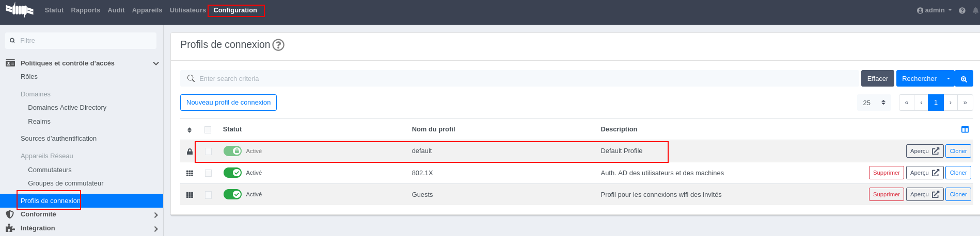
Task: Click the Rechercher button
Action: coord(920,78)
